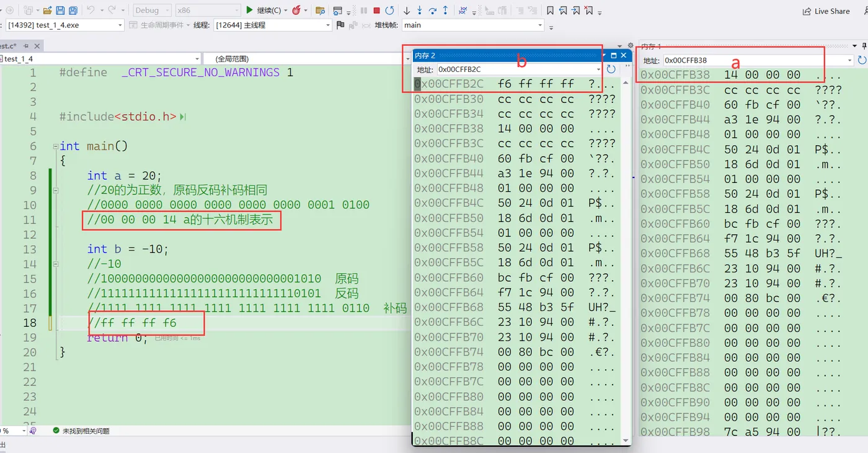Close the test.c tab
868x453 pixels.
pyautogui.click(x=37, y=46)
